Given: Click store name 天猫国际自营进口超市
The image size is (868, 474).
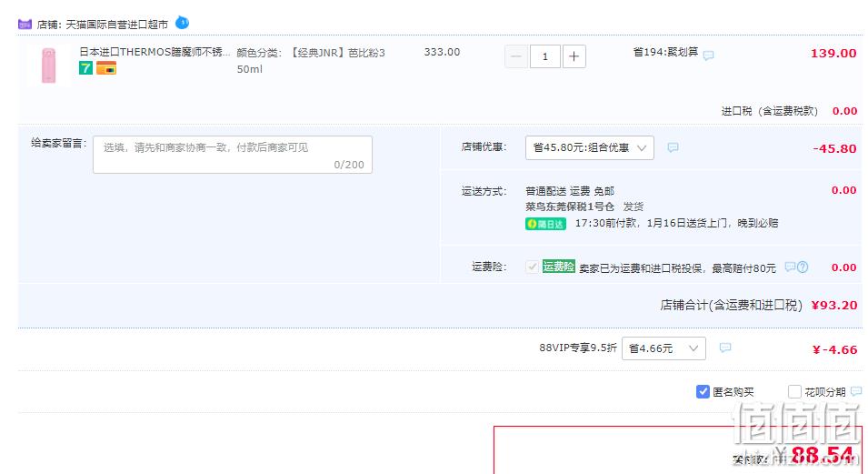Looking at the screenshot, I should tap(117, 25).
